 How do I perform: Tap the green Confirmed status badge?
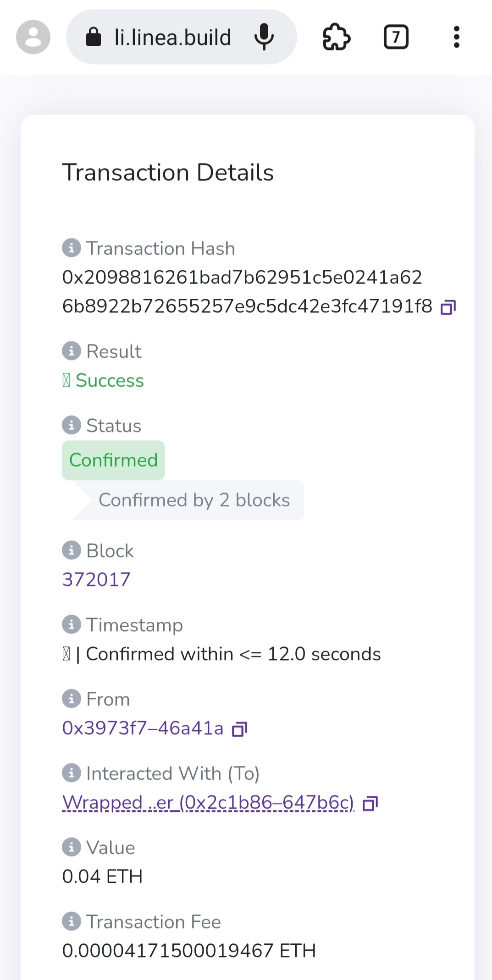click(113, 460)
